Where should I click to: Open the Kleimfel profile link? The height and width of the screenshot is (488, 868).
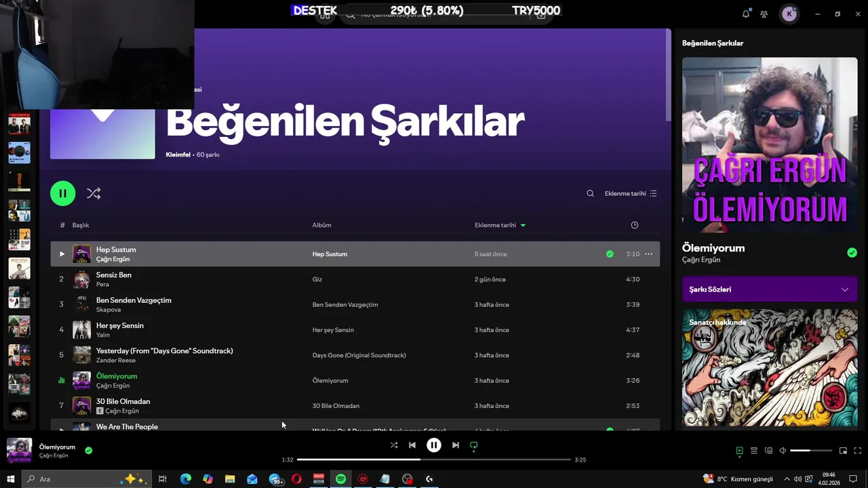click(178, 155)
